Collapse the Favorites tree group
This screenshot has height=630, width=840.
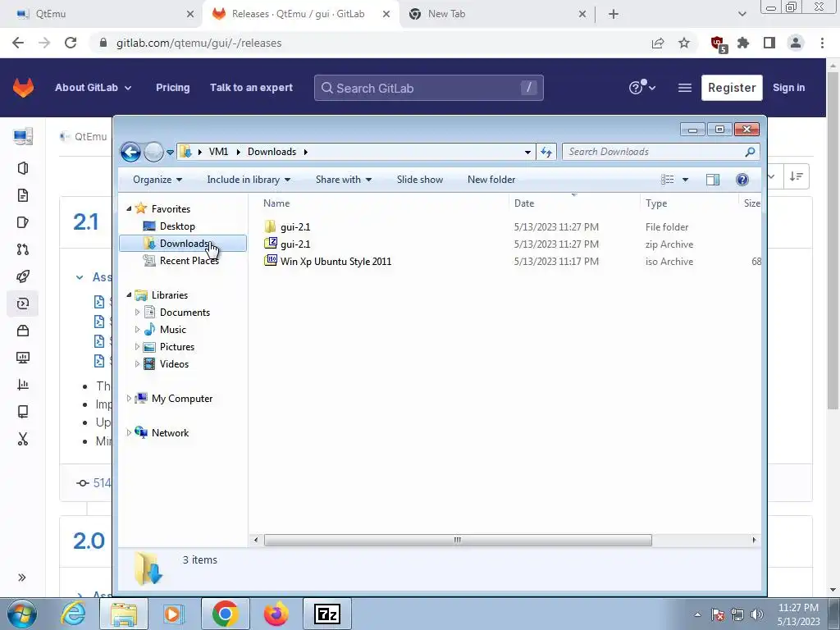(129, 209)
